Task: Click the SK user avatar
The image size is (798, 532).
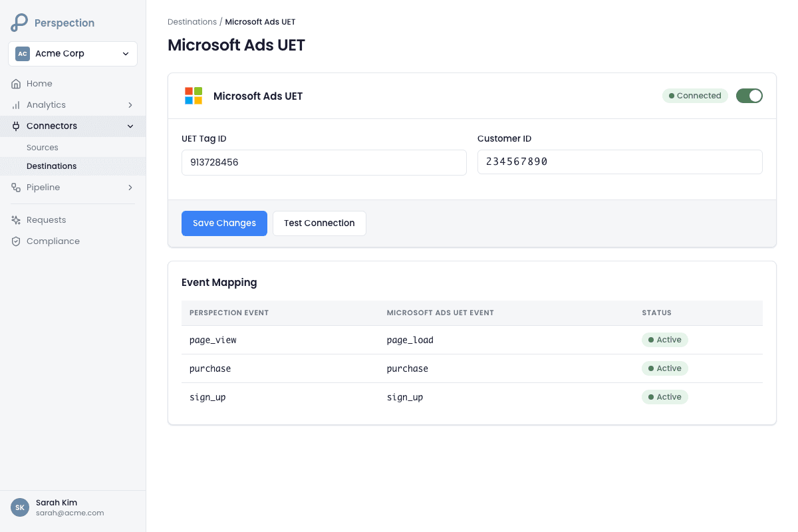Action: 20,507
